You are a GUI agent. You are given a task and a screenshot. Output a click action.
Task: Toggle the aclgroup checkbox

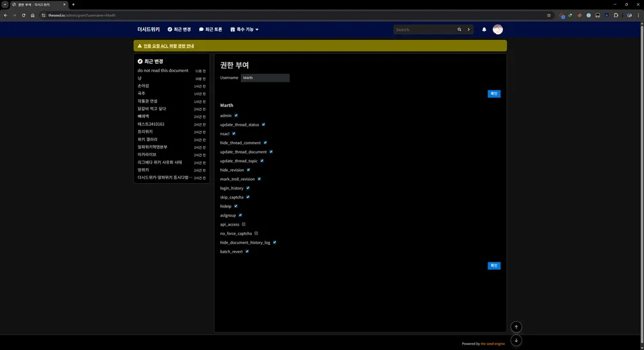[240, 215]
